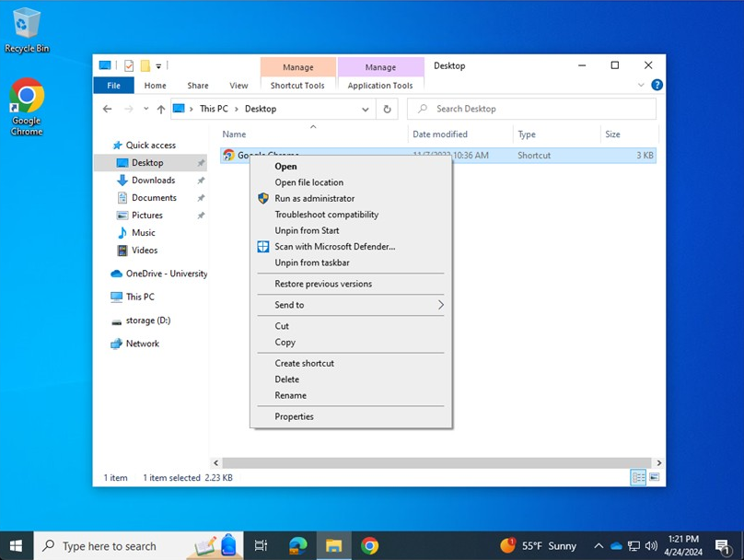Screen dimensions: 744x560
Task: Switch to the Home ribbon tab
Action: click(156, 86)
